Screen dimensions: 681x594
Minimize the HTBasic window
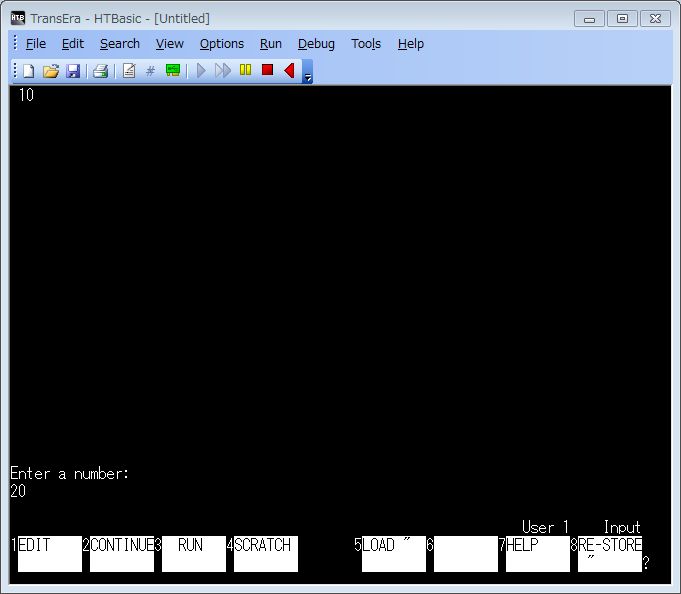[x=589, y=19]
